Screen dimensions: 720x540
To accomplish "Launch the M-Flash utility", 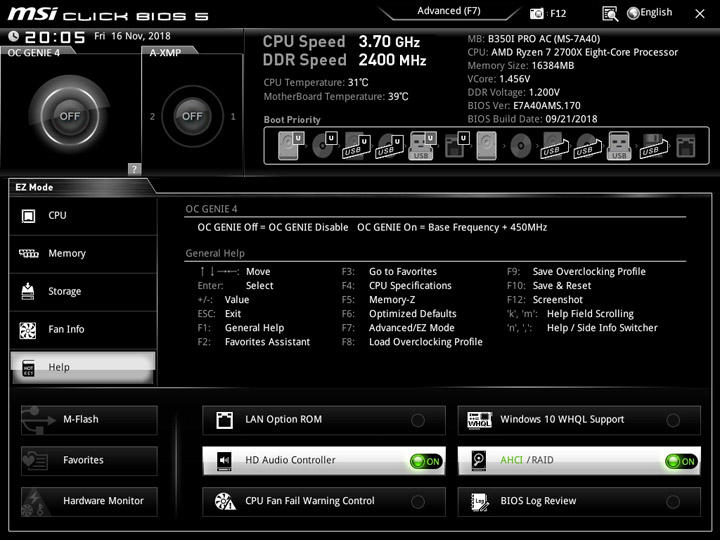I will (x=89, y=420).
